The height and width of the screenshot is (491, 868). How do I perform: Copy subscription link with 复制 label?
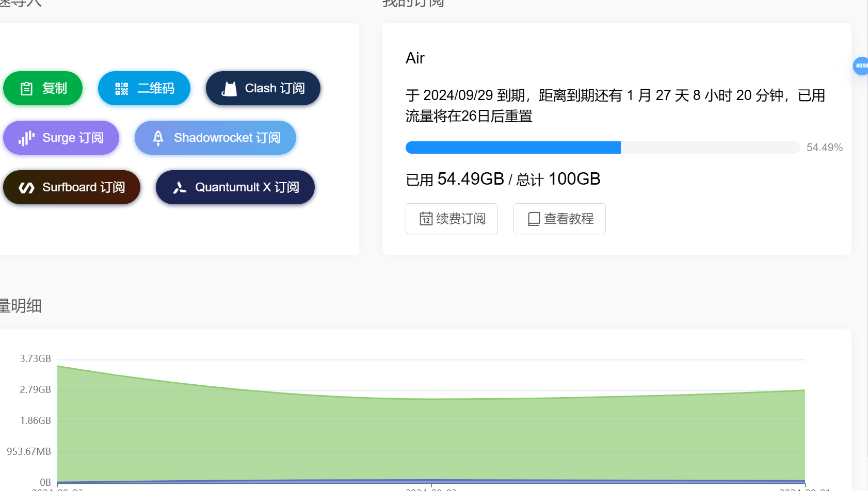click(x=54, y=88)
